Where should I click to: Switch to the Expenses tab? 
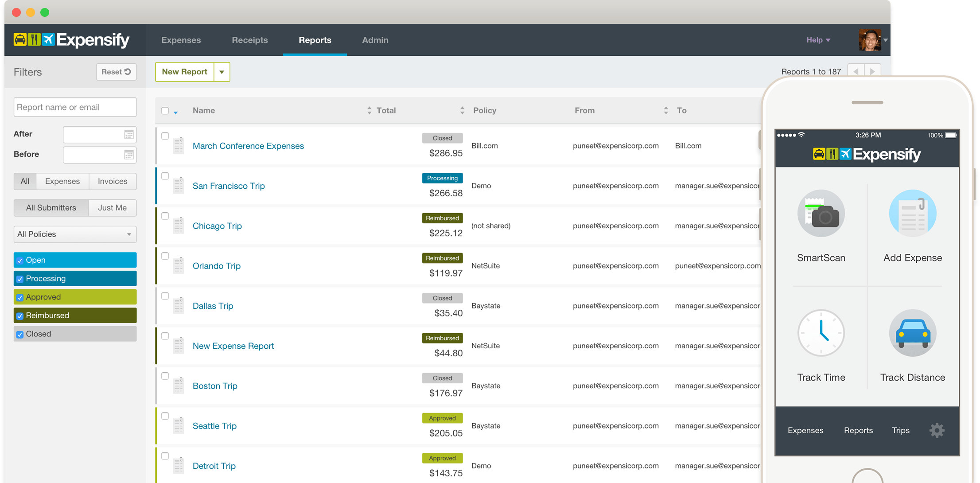click(x=181, y=40)
